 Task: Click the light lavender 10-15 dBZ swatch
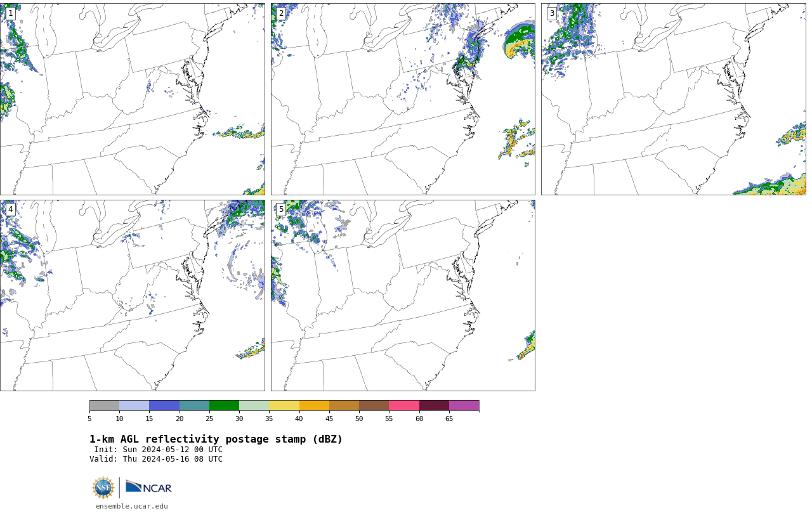[x=134, y=406]
